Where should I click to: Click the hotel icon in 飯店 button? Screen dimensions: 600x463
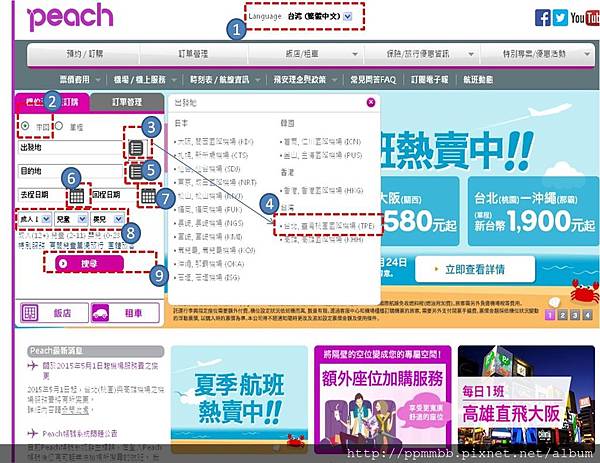point(29,313)
